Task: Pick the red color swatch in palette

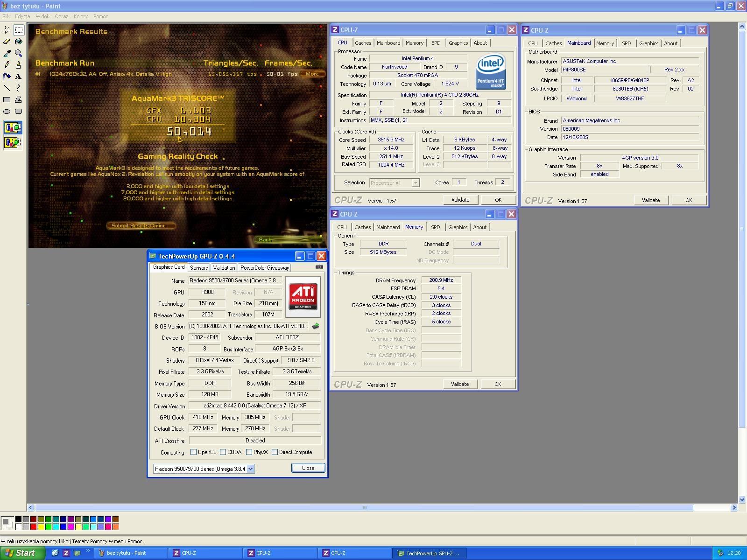Action: (x=33, y=526)
